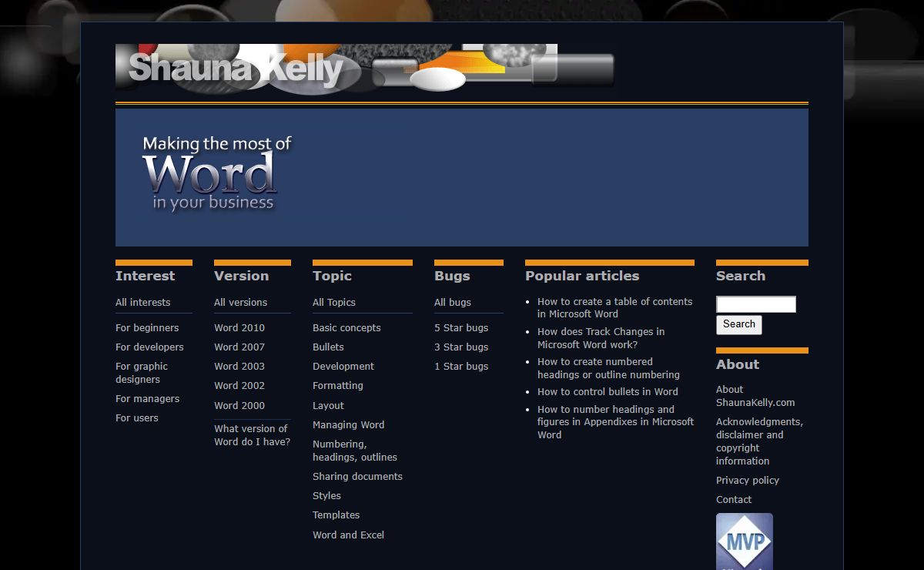Select All interests in Interest menu

[143, 303]
